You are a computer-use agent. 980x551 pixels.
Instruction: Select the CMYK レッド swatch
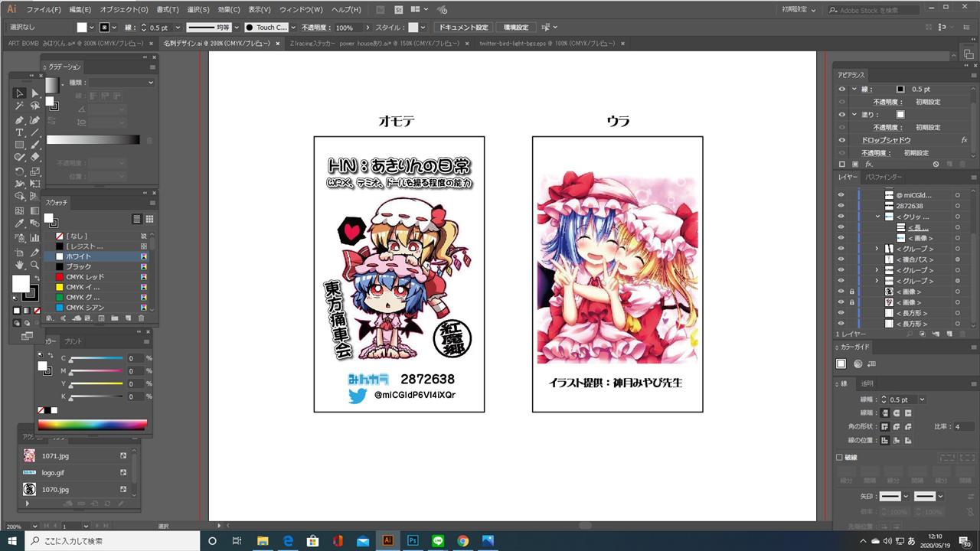(97, 276)
